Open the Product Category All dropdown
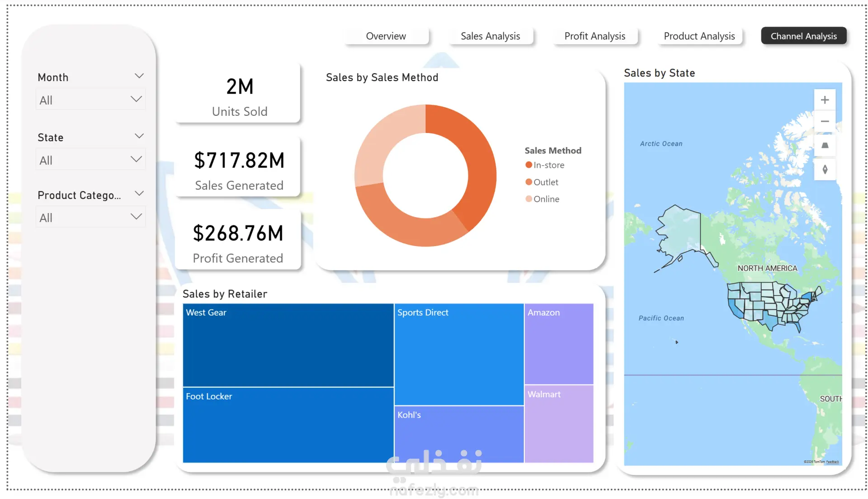The width and height of the screenshot is (868, 499). click(90, 217)
